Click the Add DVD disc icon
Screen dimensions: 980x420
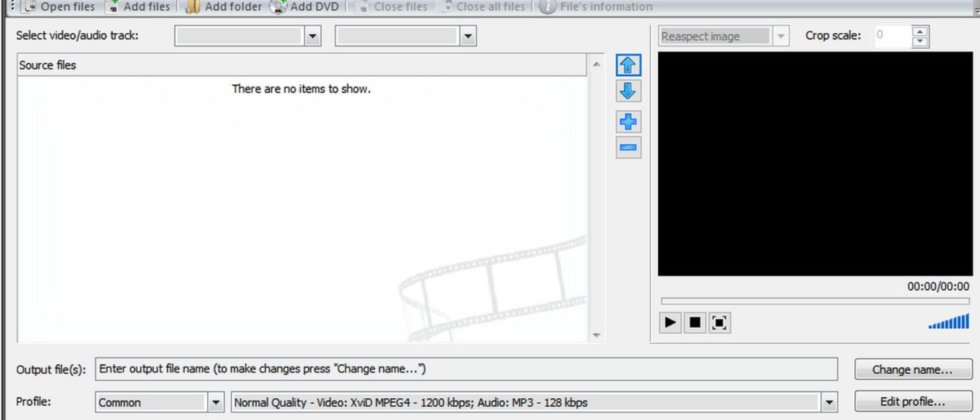coord(278,7)
